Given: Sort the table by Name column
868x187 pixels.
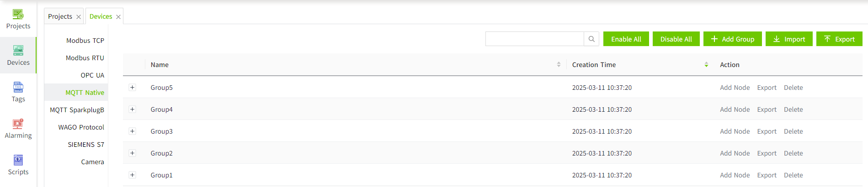Looking at the screenshot, I should [559, 65].
